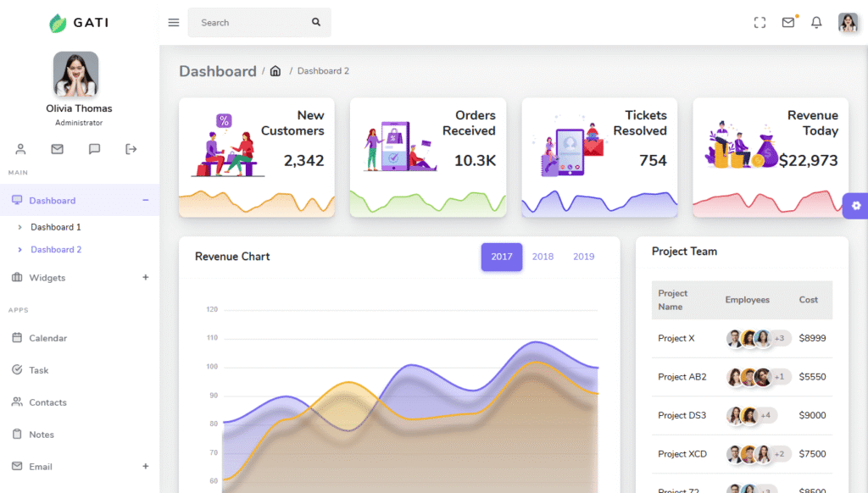The height and width of the screenshot is (493, 868).
Task: Click the search magnifier icon
Action: (316, 22)
